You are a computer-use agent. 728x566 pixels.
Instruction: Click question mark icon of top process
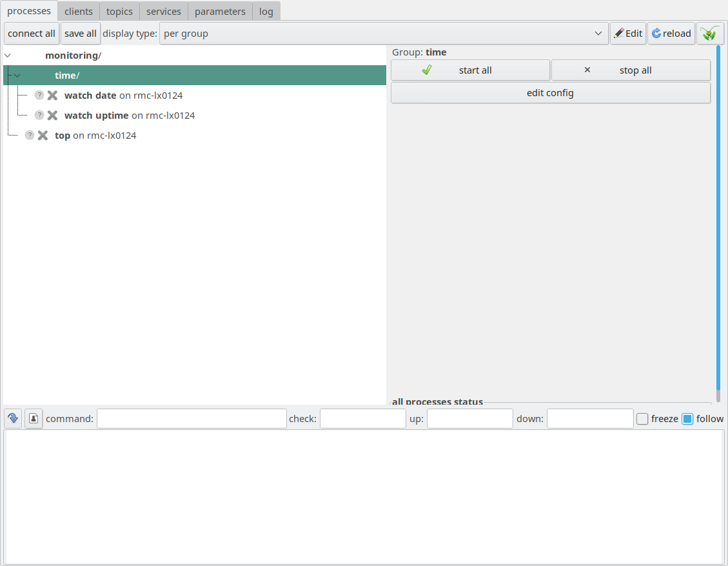point(30,136)
